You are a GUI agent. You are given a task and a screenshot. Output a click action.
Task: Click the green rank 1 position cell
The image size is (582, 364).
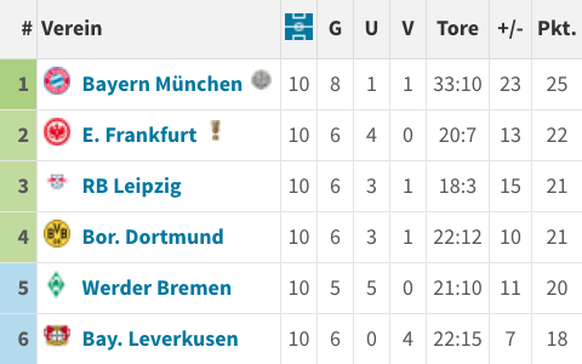click(18, 84)
